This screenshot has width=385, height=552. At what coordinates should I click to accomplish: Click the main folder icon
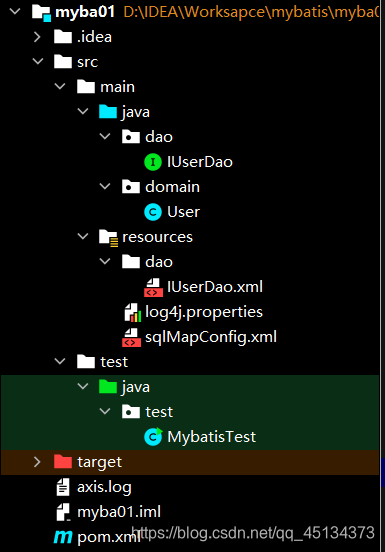point(86,87)
